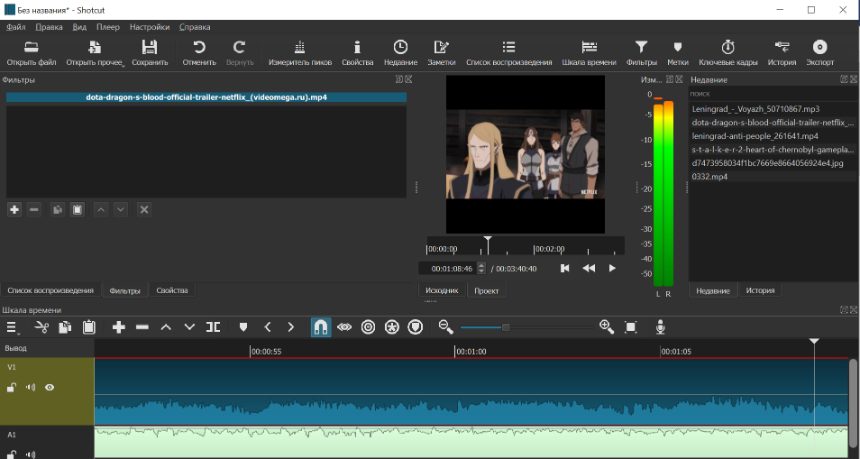Hide track V1 with eye icon
The height and width of the screenshot is (459, 860).
click(49, 387)
